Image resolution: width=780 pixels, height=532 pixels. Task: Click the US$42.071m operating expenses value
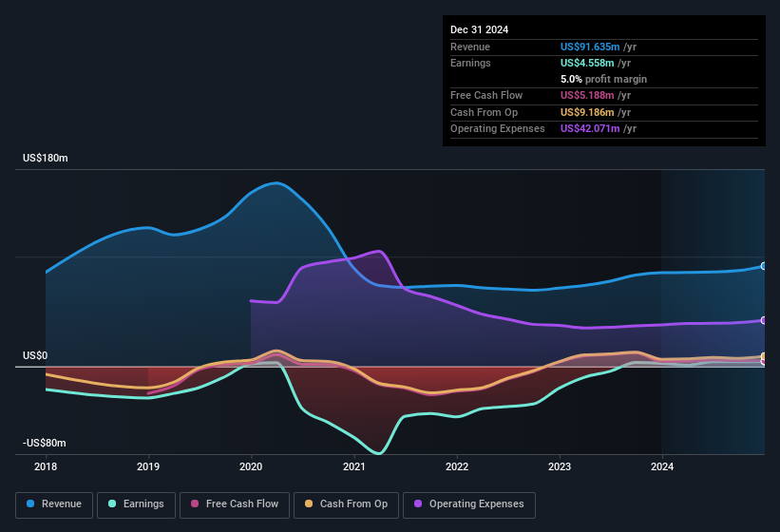(x=590, y=129)
